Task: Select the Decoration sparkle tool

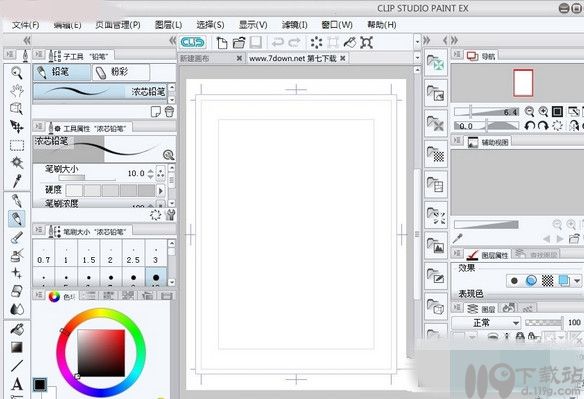Action: click(x=17, y=273)
